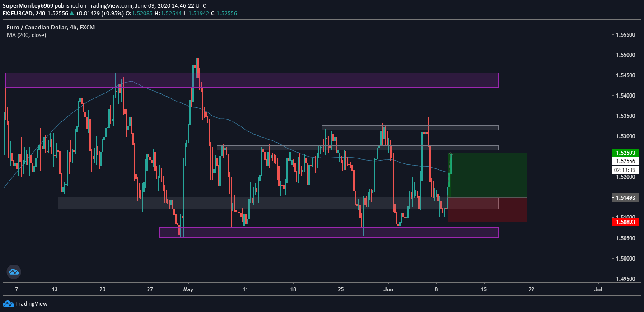This screenshot has width=644, height=312.
Task: Select the upper purple resistance rectangle
Action: 252,80
